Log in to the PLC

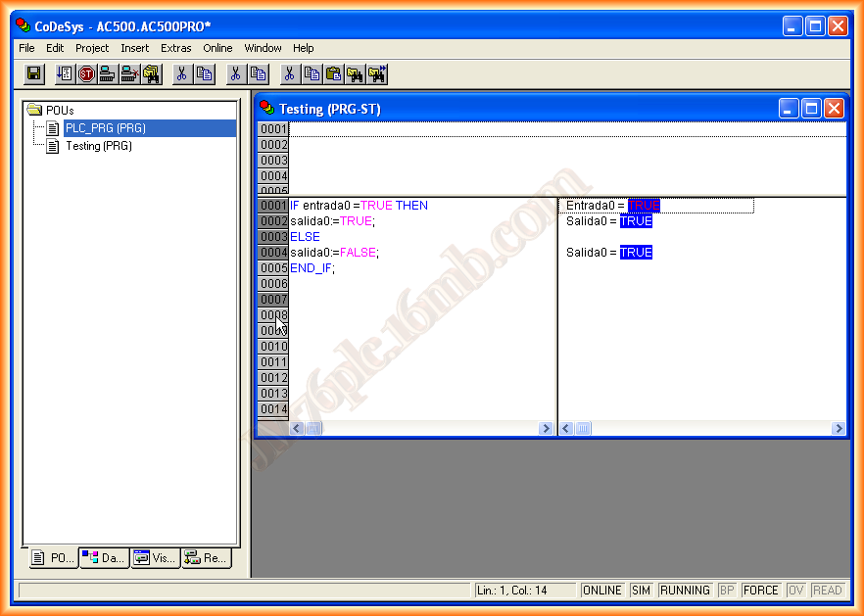click(105, 73)
